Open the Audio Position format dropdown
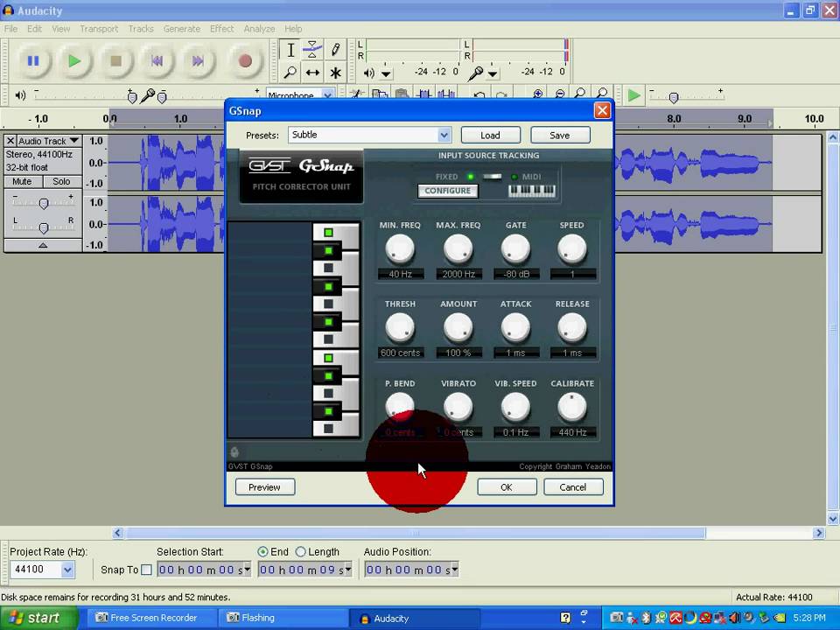Screen dimensions: 840x630 coord(455,570)
